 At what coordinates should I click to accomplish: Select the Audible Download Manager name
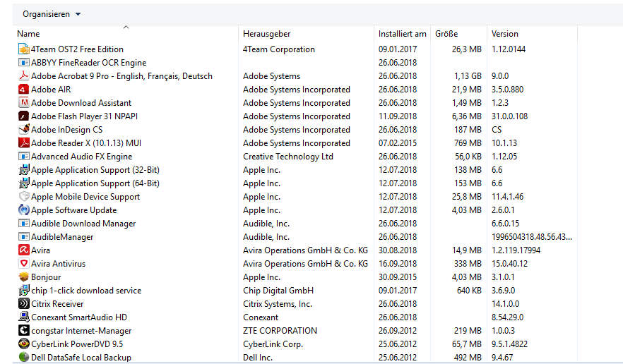pyautogui.click(x=83, y=224)
